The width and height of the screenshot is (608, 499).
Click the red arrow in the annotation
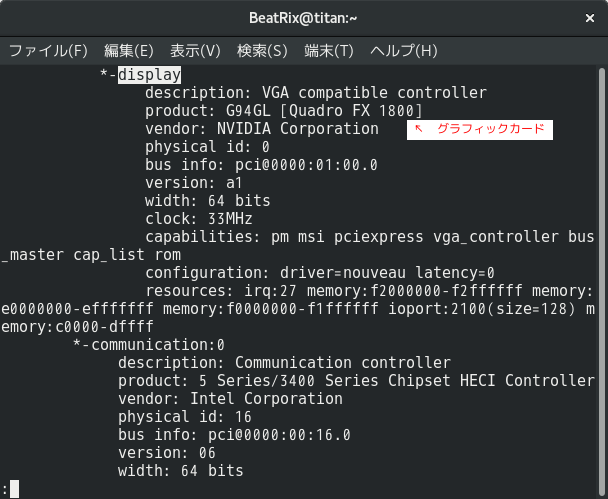(418, 128)
